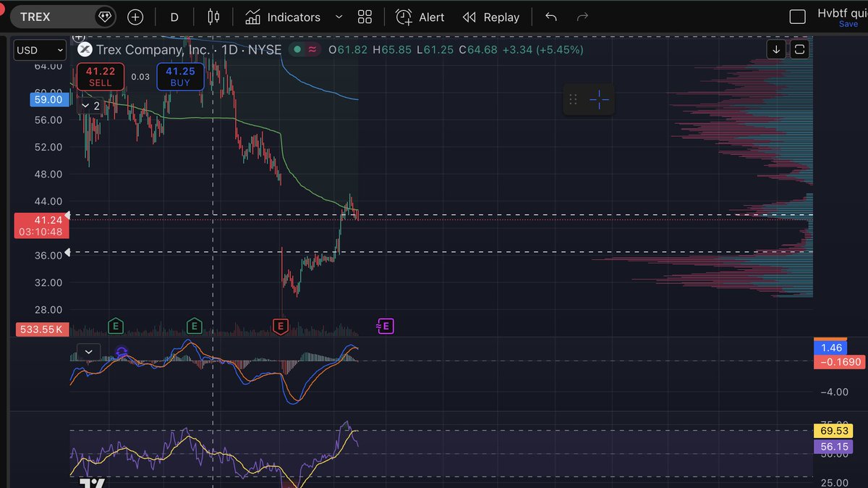Click the diamond icon in the symbol search
This screenshot has height=488, width=868.
[105, 17]
